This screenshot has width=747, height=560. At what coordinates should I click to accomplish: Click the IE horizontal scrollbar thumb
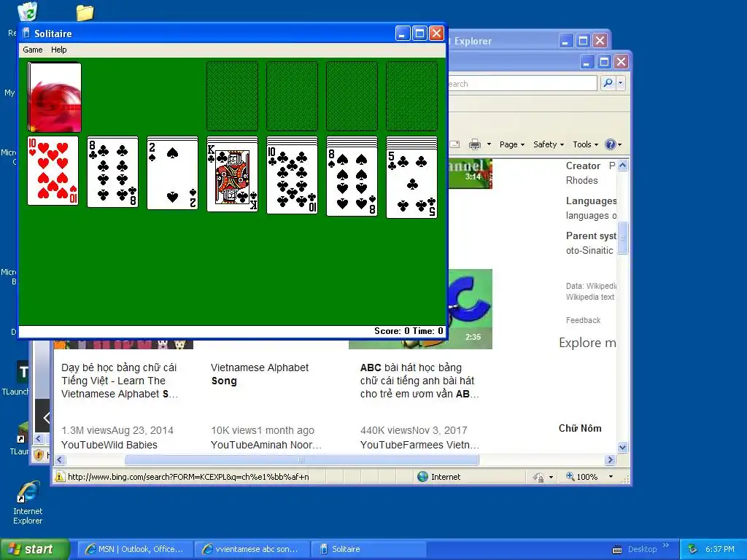(301, 459)
